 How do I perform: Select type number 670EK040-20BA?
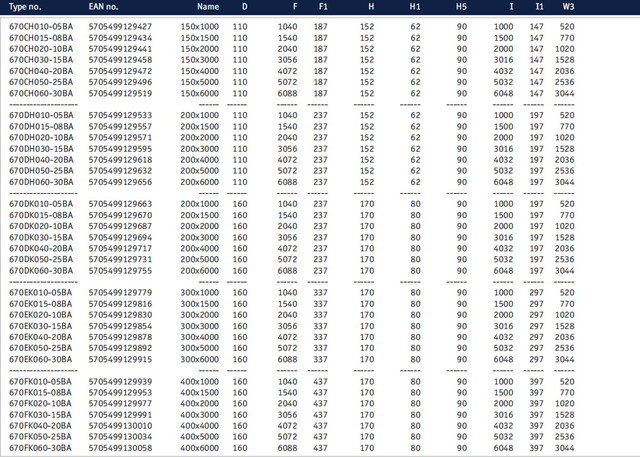point(40,337)
